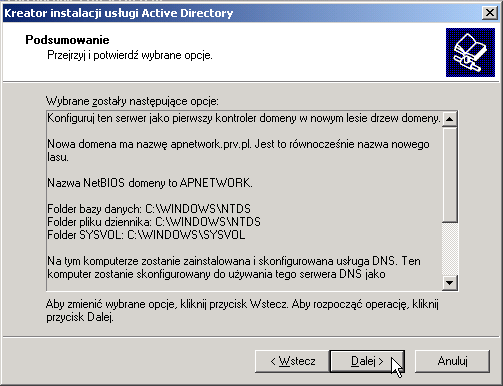This screenshot has width=503, height=386.
Task: Click the Active Directory wizard book icon
Action: point(470,52)
